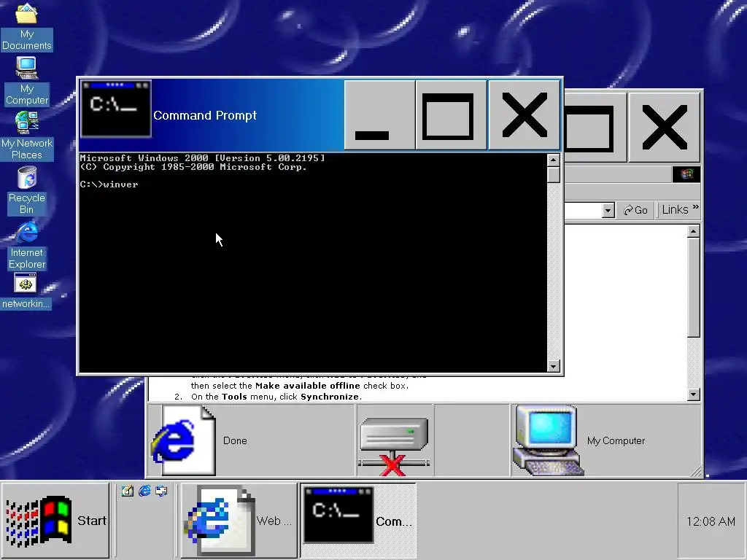Select the Recycle Bin icon
Screen dimensions: 747x560
point(27,190)
